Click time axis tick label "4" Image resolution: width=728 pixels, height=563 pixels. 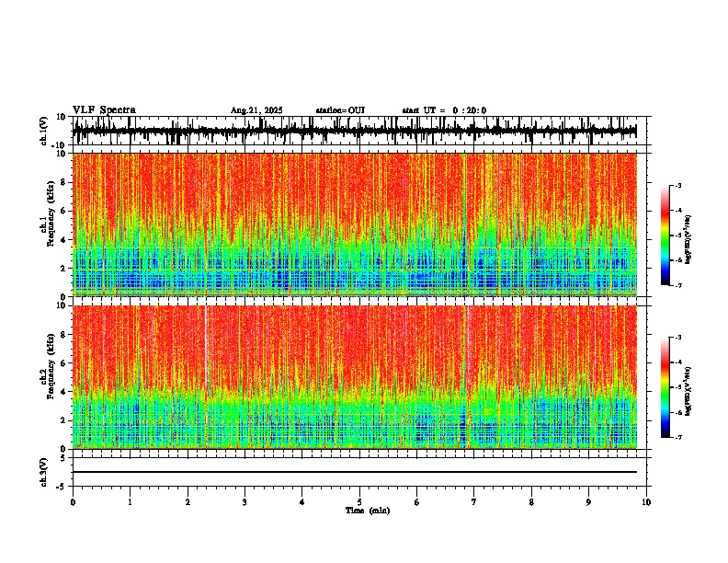pyautogui.click(x=302, y=502)
